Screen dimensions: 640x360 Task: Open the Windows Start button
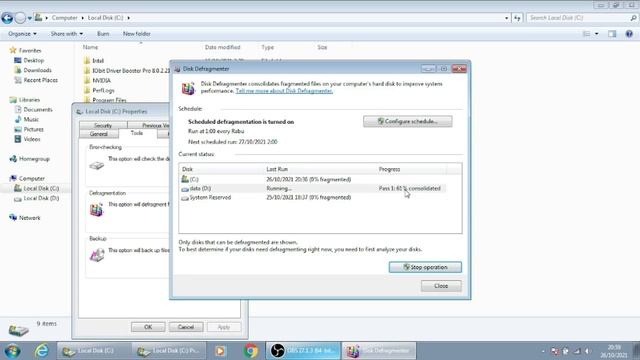tap(12, 351)
